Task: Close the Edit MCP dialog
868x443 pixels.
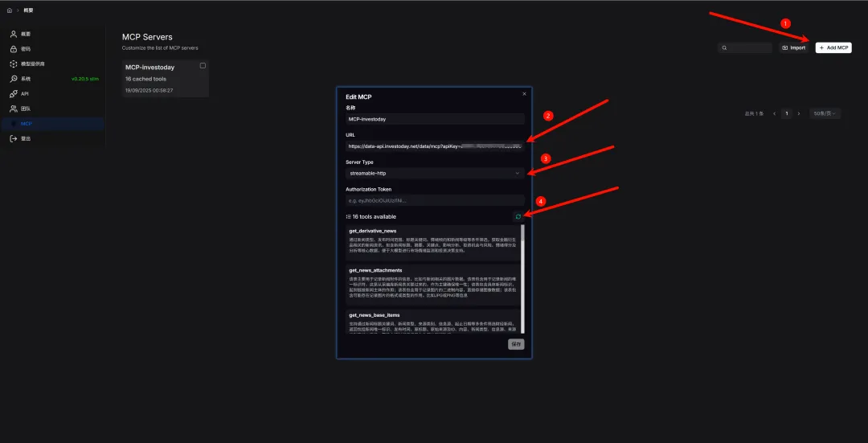Action: click(524, 94)
